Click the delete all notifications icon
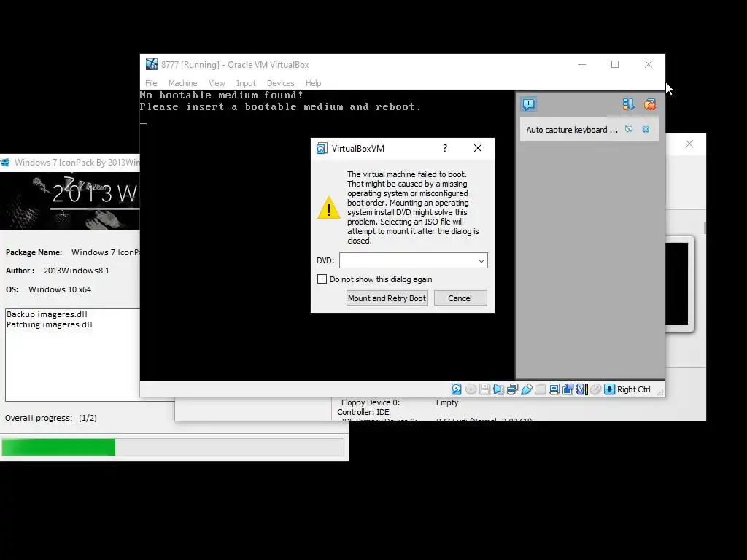This screenshot has width=747, height=560. click(649, 104)
